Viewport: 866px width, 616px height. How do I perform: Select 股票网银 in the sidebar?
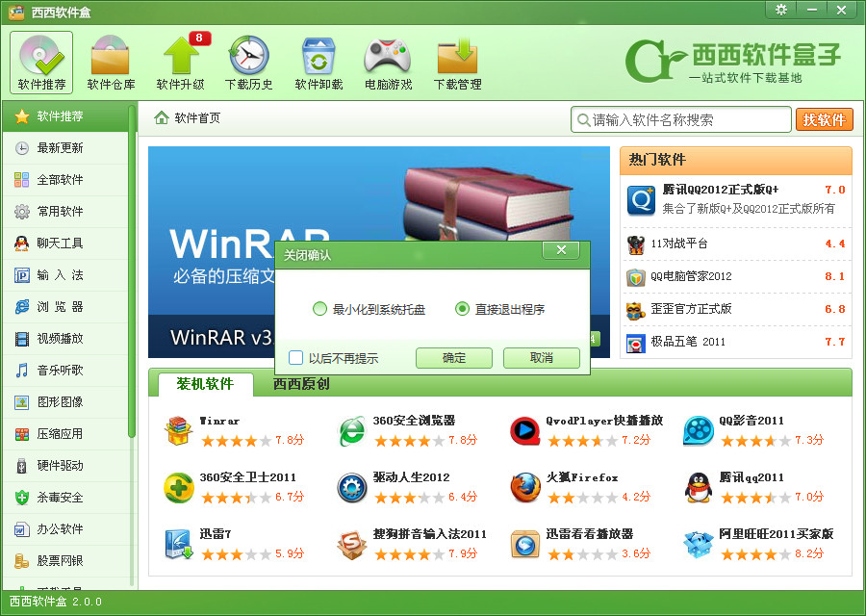(65, 561)
